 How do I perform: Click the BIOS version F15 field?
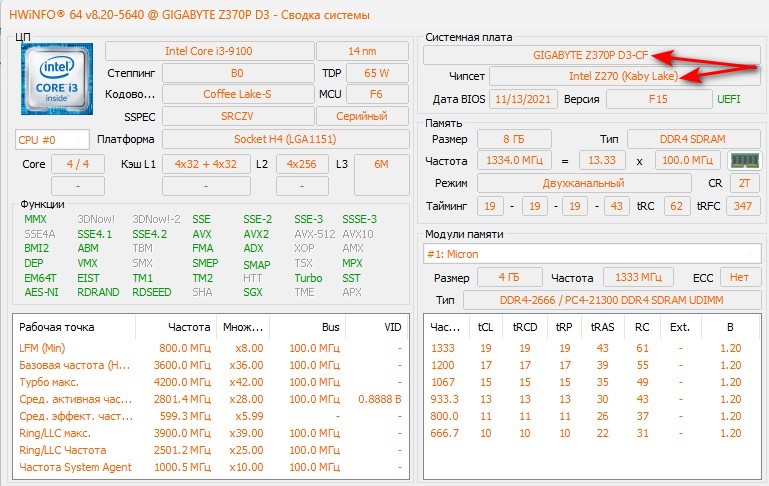click(x=659, y=99)
